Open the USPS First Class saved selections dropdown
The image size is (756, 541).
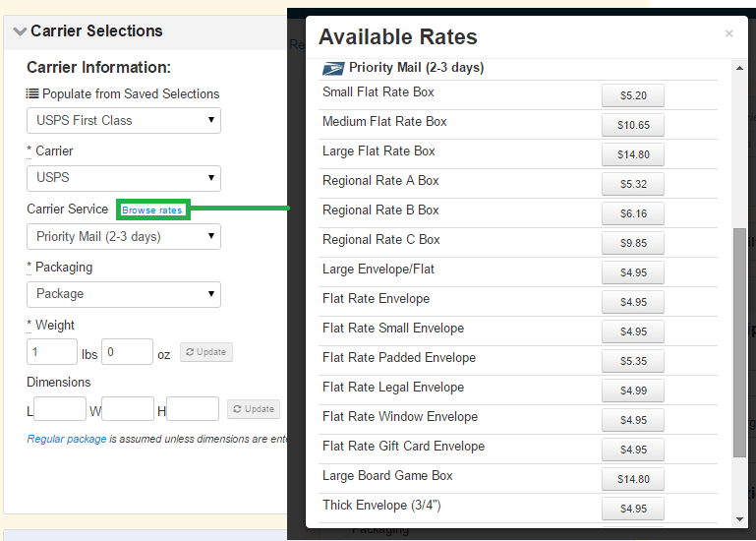(123, 121)
